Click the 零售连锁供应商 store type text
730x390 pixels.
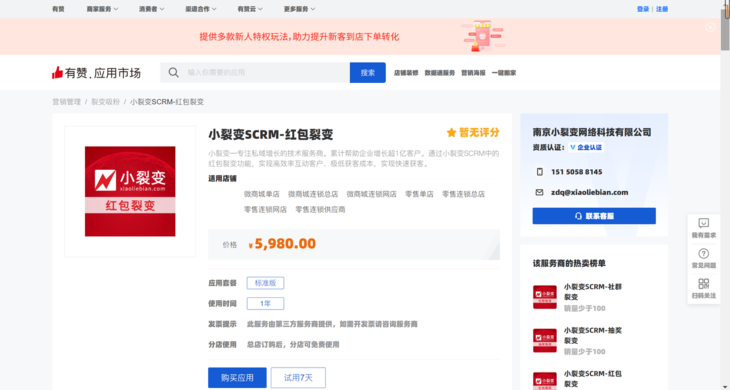pyautogui.click(x=320, y=209)
